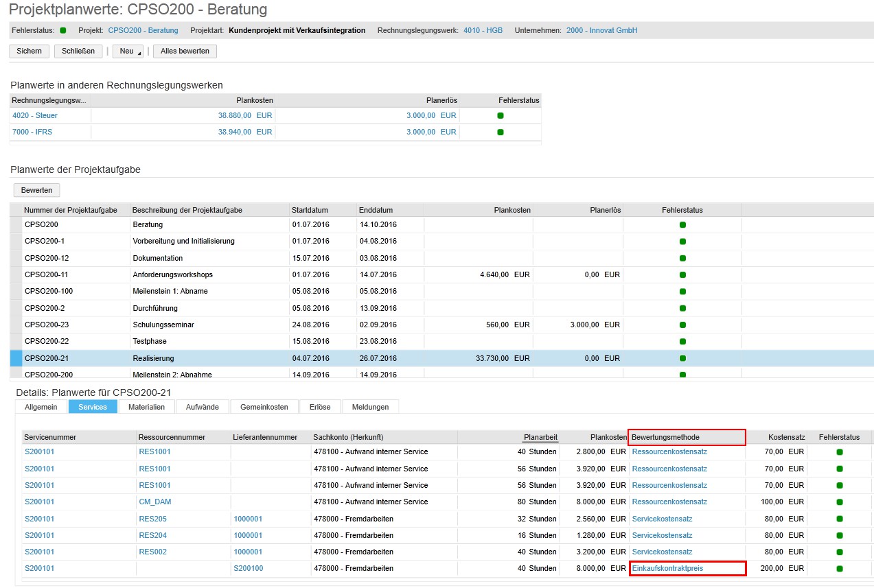
Task: Open the Neu dropdown menu
Action: point(128,51)
